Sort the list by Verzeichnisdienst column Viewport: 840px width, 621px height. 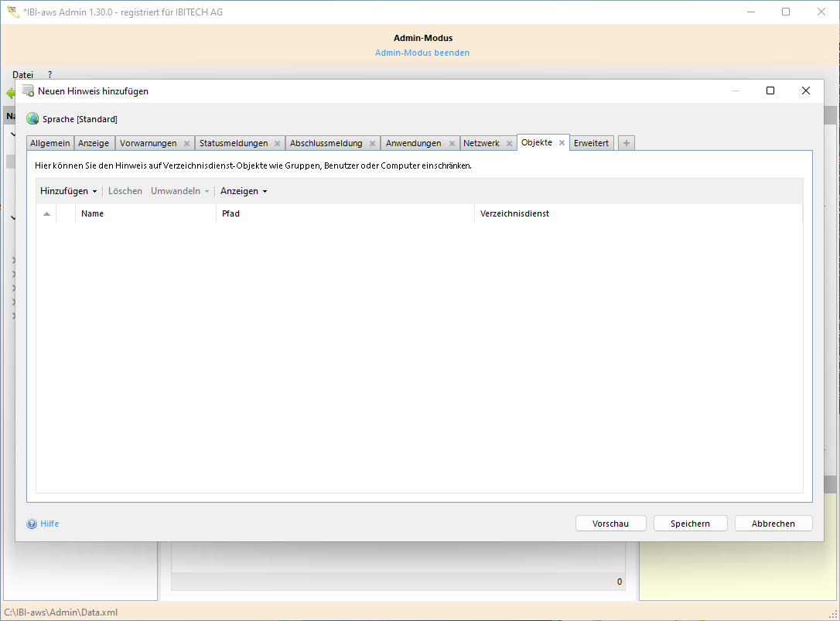(514, 214)
